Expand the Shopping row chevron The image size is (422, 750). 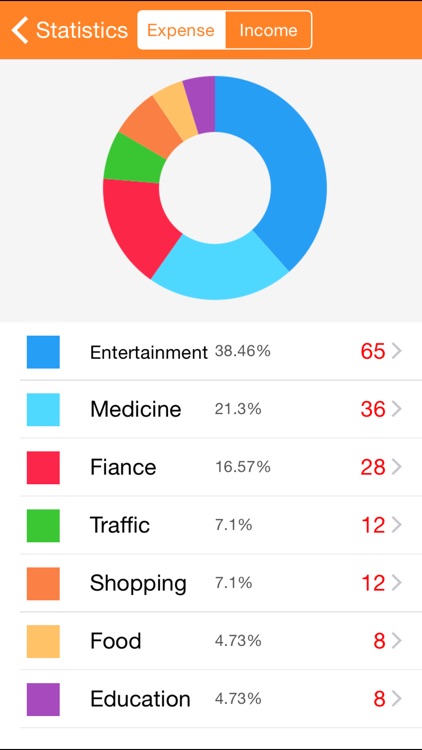(x=397, y=583)
